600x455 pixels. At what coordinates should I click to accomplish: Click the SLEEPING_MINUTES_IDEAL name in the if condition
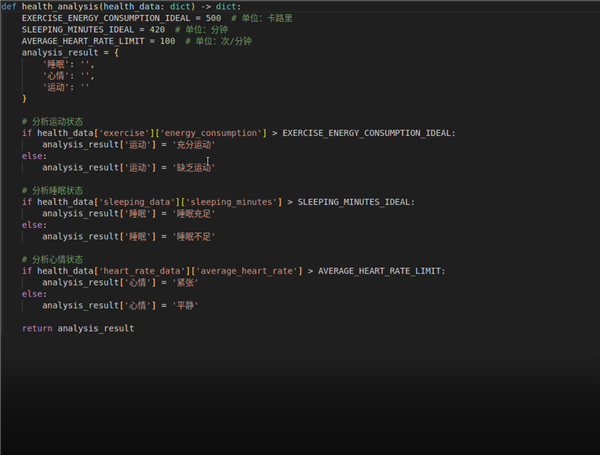354,202
